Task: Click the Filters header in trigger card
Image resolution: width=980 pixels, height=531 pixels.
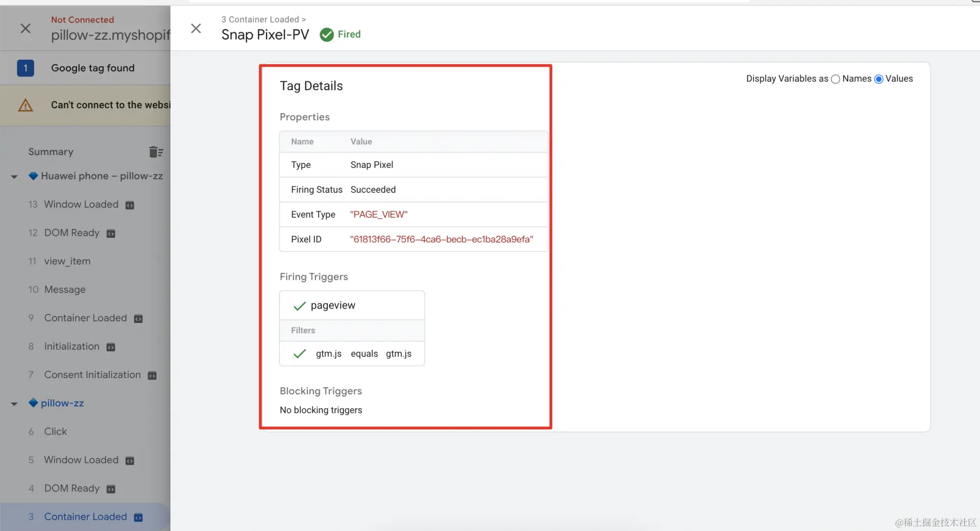Action: pos(303,331)
